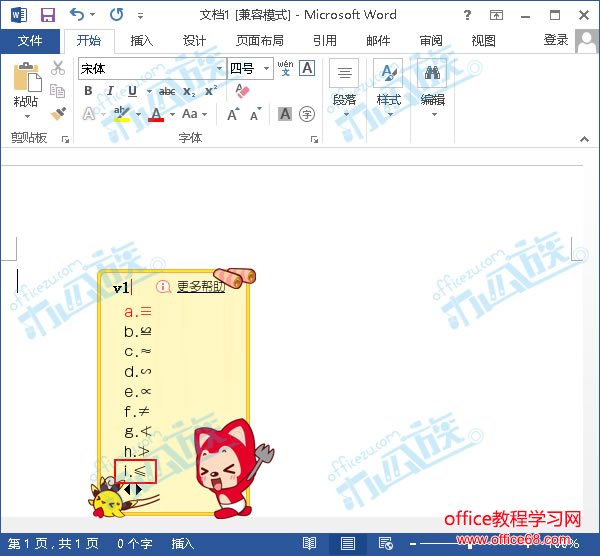Open the Change Case Aa dropdown
This screenshot has width=600, height=556.
pos(194,114)
